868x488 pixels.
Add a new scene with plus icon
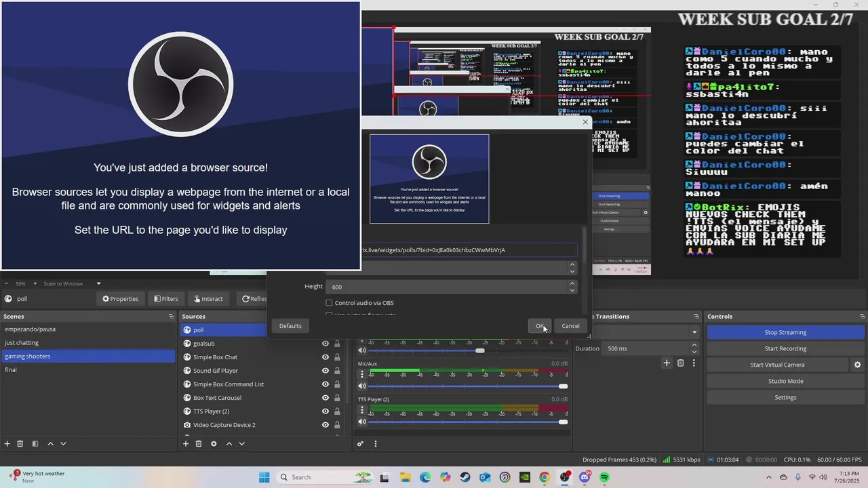pos(7,444)
